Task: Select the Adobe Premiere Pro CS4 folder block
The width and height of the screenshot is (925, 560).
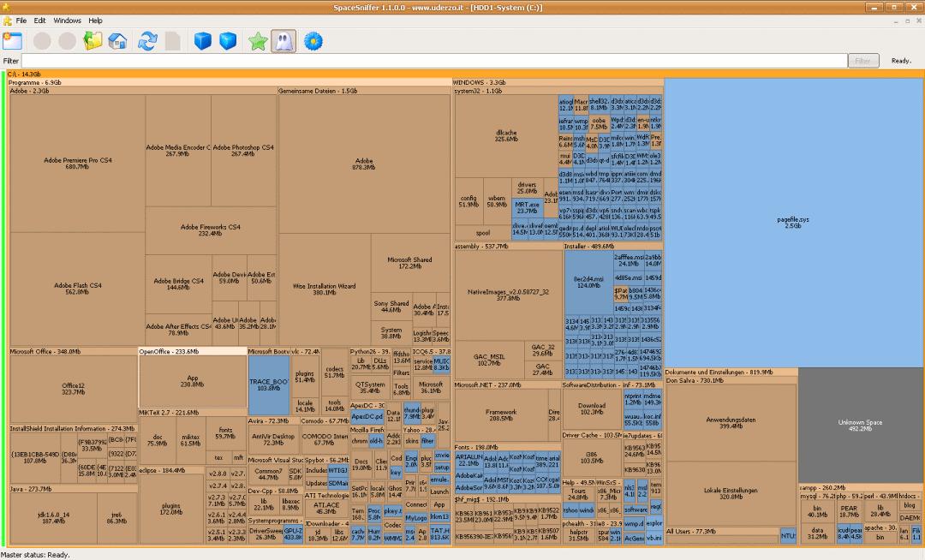Action: click(77, 163)
